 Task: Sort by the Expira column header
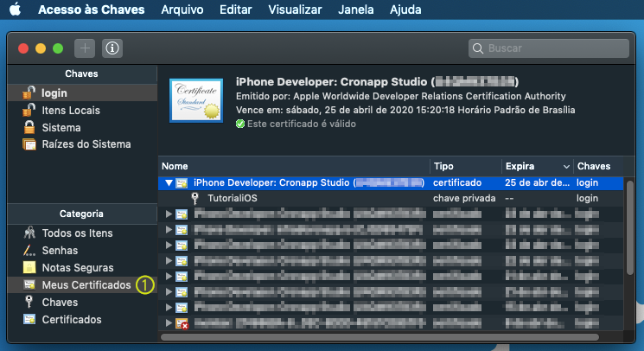click(537, 166)
